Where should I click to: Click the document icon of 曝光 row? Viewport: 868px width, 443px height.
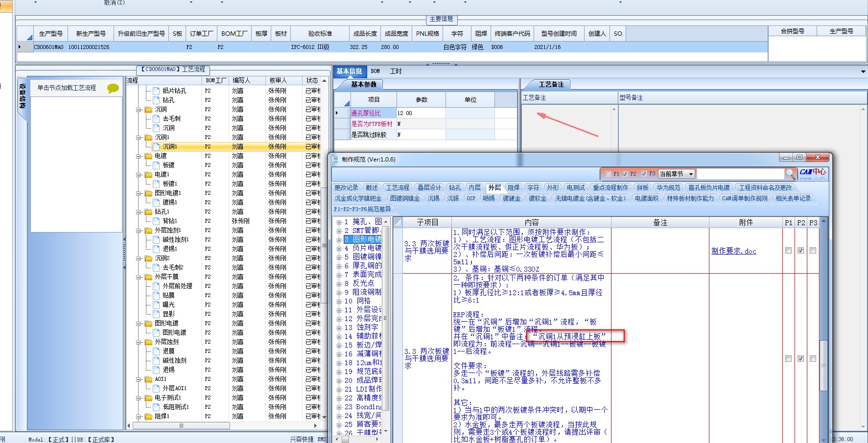[156, 304]
